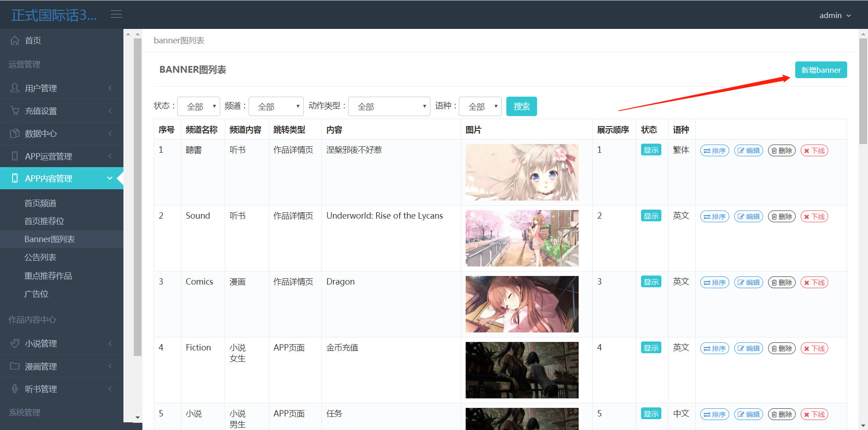Open the 重点推荐作品 submenu item
Viewport: 868px width, 430px height.
coord(48,276)
